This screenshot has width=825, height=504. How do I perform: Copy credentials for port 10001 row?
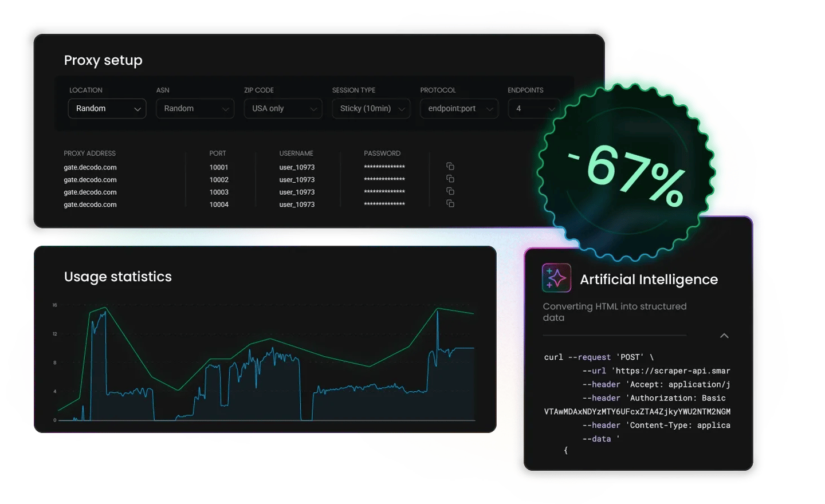tap(450, 167)
